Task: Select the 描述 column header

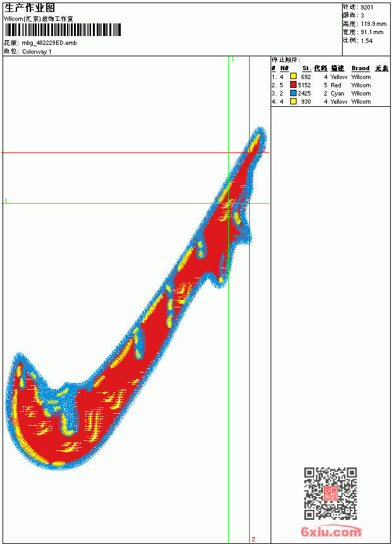Action: (x=338, y=68)
